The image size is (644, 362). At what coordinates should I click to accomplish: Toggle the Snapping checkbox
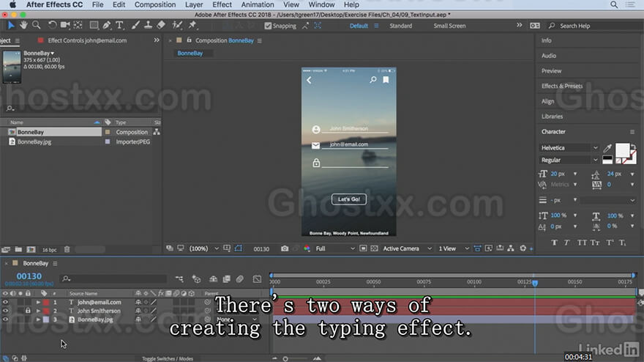(268, 26)
